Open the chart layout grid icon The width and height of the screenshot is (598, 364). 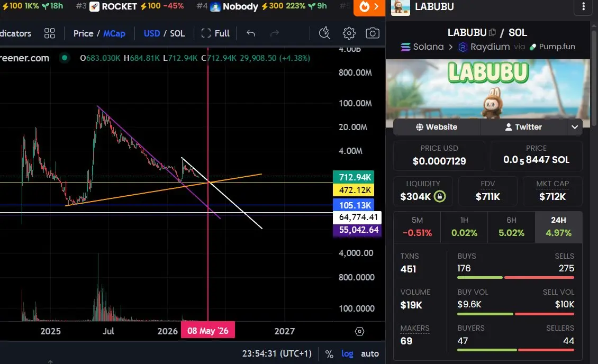50,33
